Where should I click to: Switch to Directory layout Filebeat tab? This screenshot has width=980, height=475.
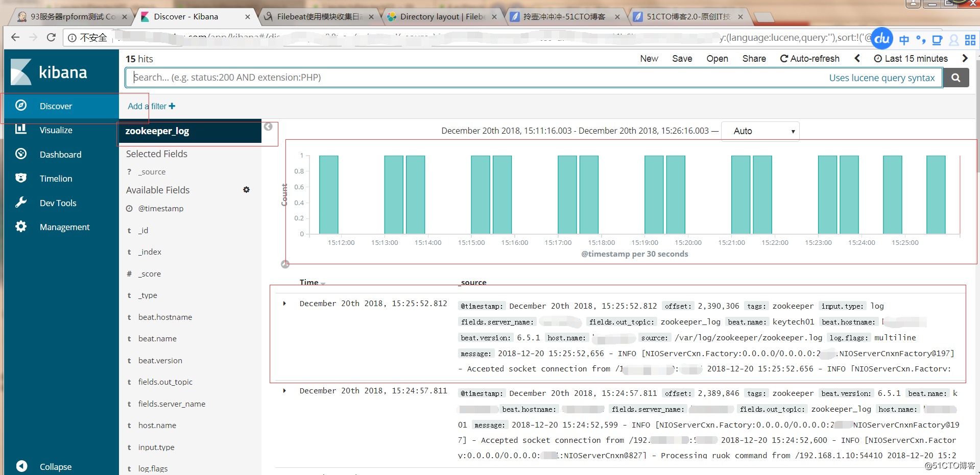(x=442, y=17)
